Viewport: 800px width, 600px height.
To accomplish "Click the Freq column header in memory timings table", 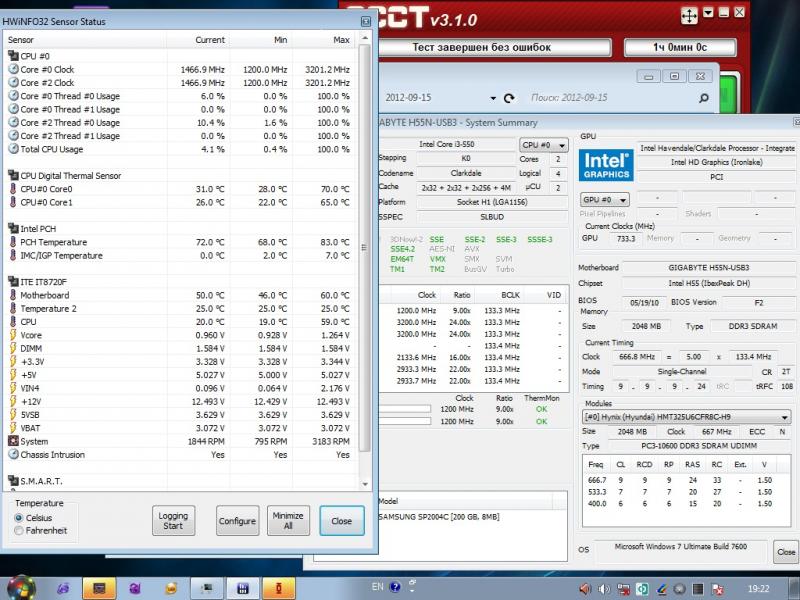I will [596, 464].
